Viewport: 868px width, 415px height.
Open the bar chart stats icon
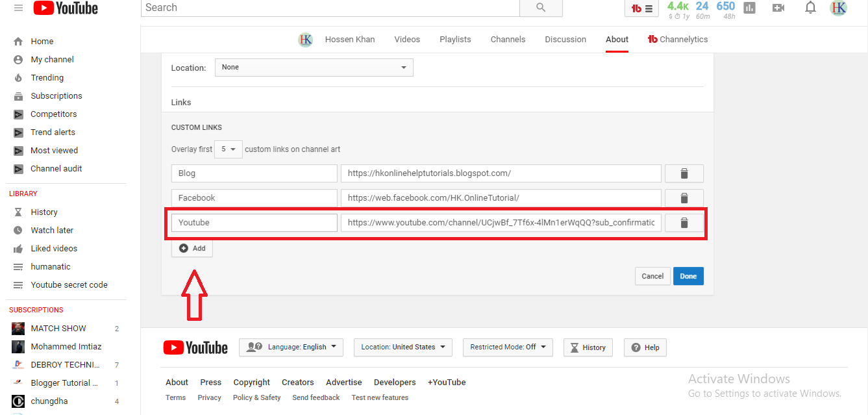coord(750,8)
